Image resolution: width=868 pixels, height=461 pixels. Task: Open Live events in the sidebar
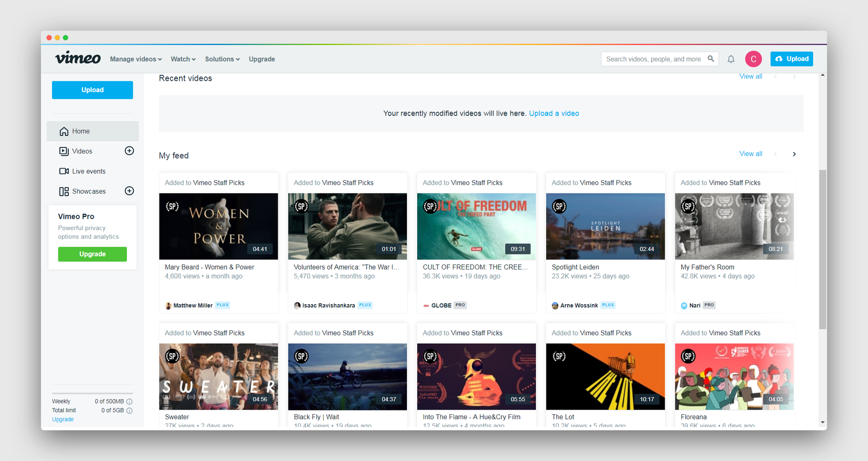89,171
